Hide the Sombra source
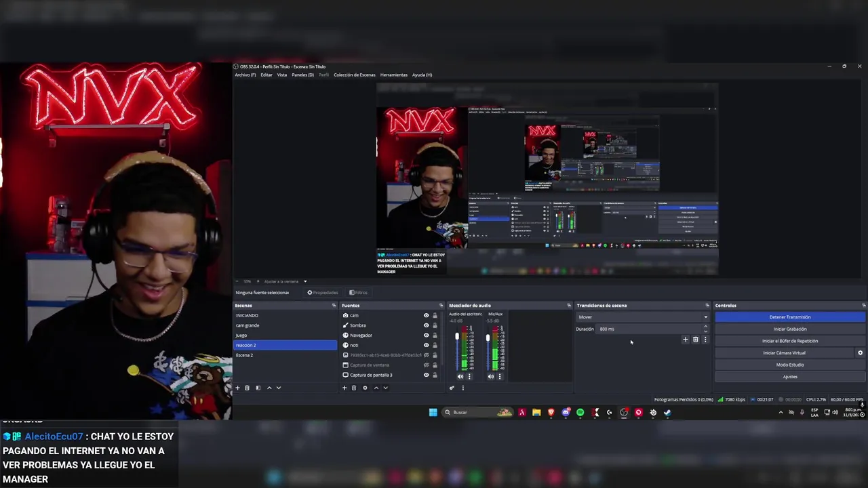Screen dimensions: 868x488 pyautogui.click(x=426, y=325)
